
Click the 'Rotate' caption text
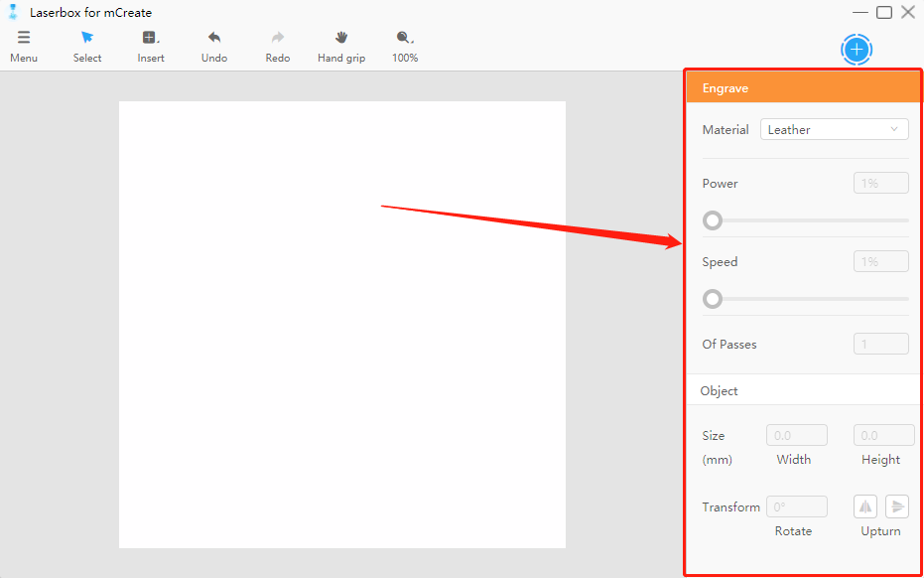pos(793,531)
